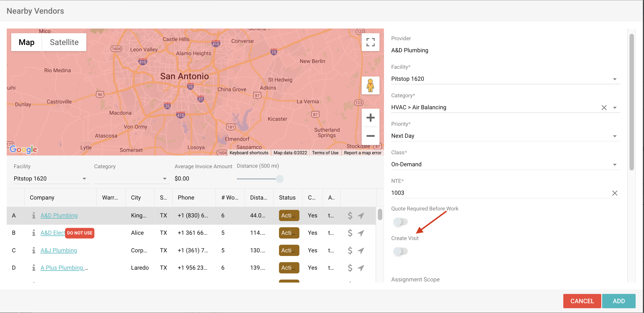Open A&J Plumbing vendor link
The image size is (644, 313).
click(59, 250)
